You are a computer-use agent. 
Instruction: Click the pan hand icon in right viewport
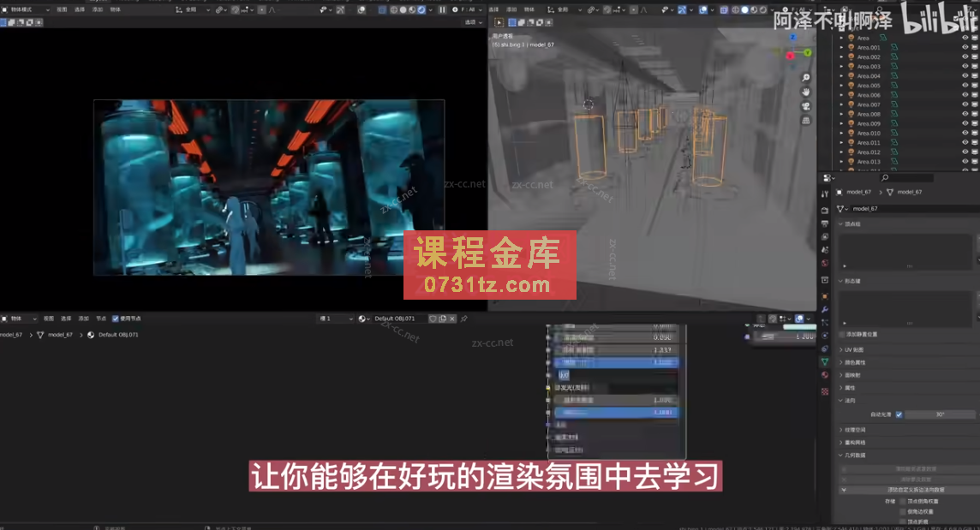[806, 92]
